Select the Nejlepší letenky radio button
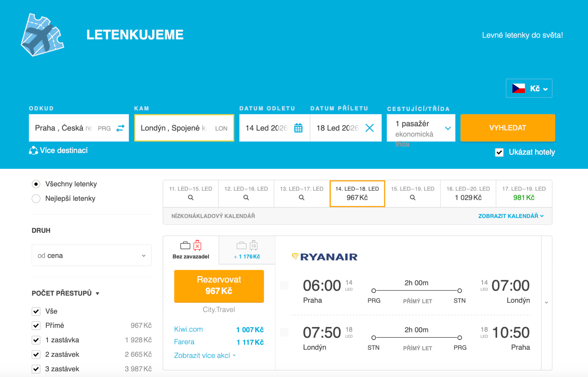 point(36,199)
